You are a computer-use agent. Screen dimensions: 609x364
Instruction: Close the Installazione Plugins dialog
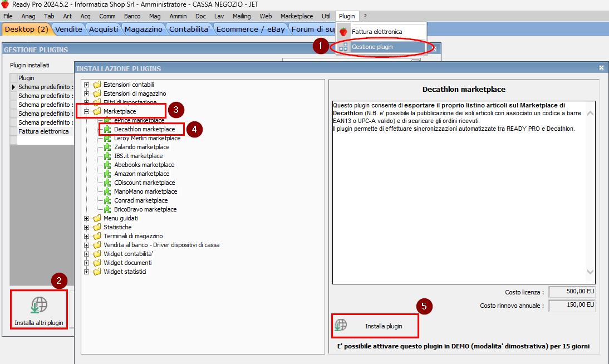tap(601, 68)
